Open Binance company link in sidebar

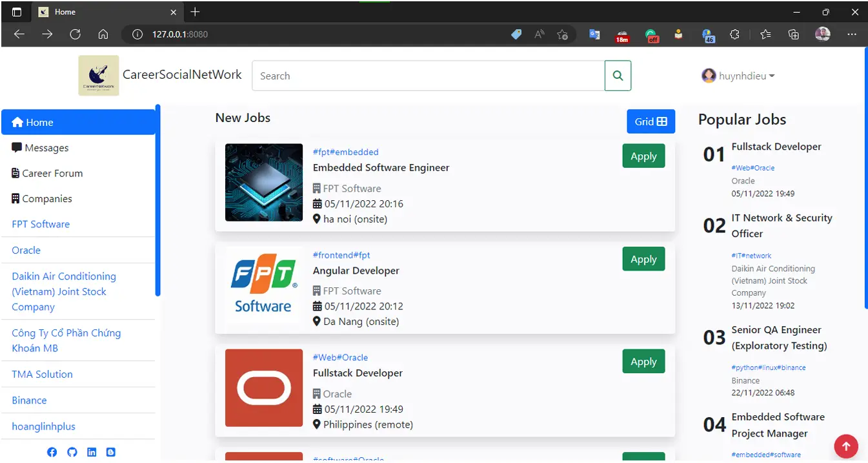[29, 400]
